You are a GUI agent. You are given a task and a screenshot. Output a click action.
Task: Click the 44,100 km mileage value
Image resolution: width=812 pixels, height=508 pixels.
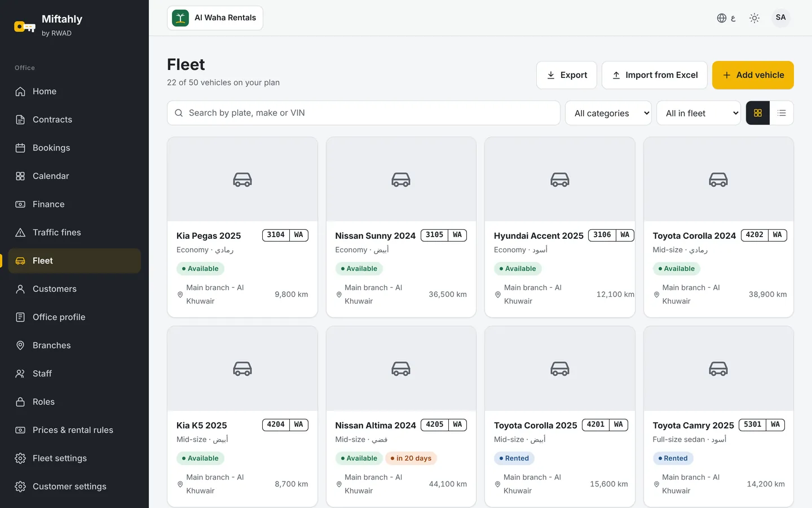(448, 484)
